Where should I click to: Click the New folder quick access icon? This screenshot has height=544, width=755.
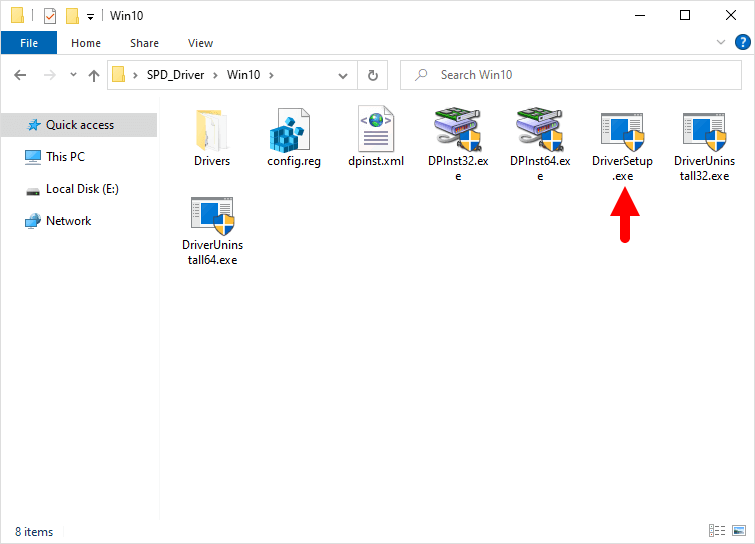click(72, 16)
